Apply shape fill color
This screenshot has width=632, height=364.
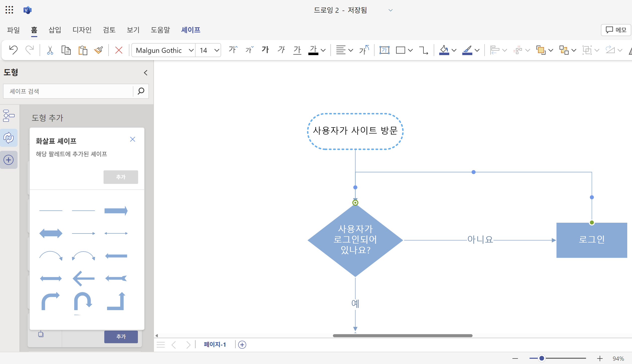444,50
